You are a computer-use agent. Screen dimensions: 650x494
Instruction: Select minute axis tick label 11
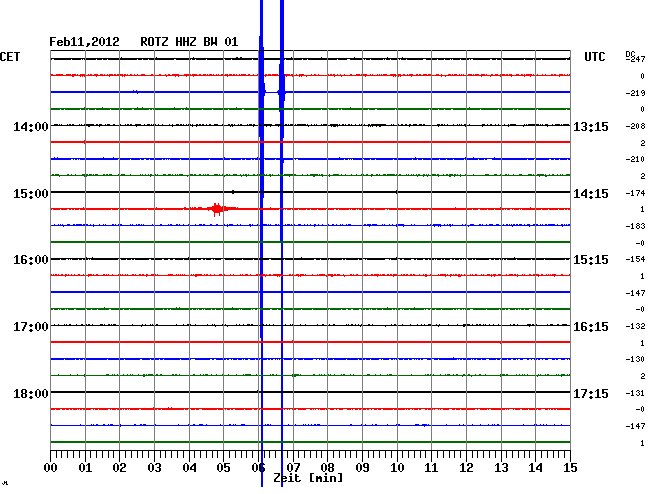point(431,468)
